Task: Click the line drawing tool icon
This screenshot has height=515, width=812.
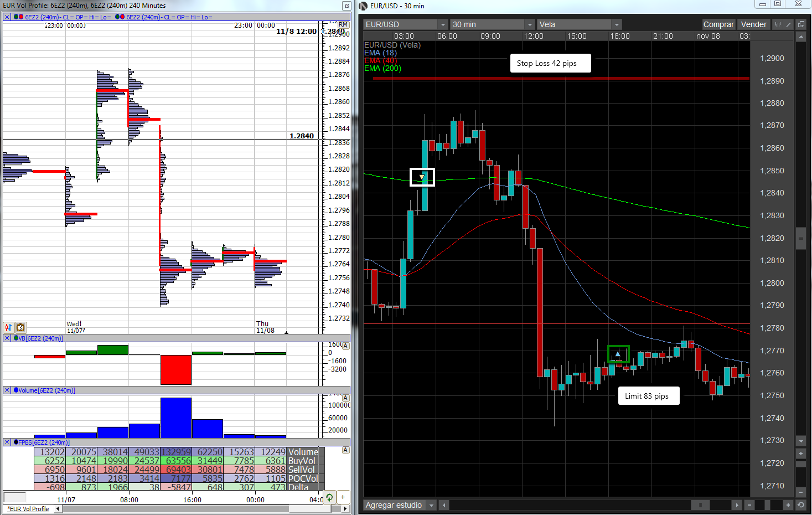Action: pyautogui.click(x=789, y=24)
